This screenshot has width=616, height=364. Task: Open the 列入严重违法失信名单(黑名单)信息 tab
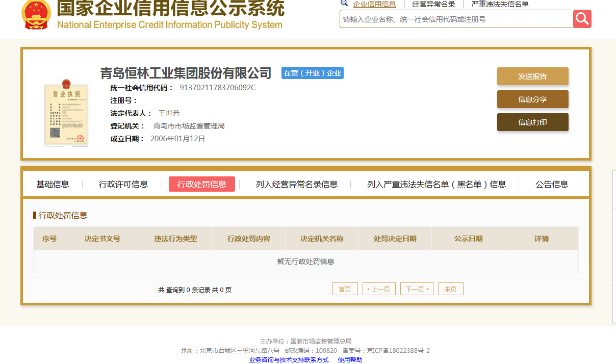coord(437,184)
